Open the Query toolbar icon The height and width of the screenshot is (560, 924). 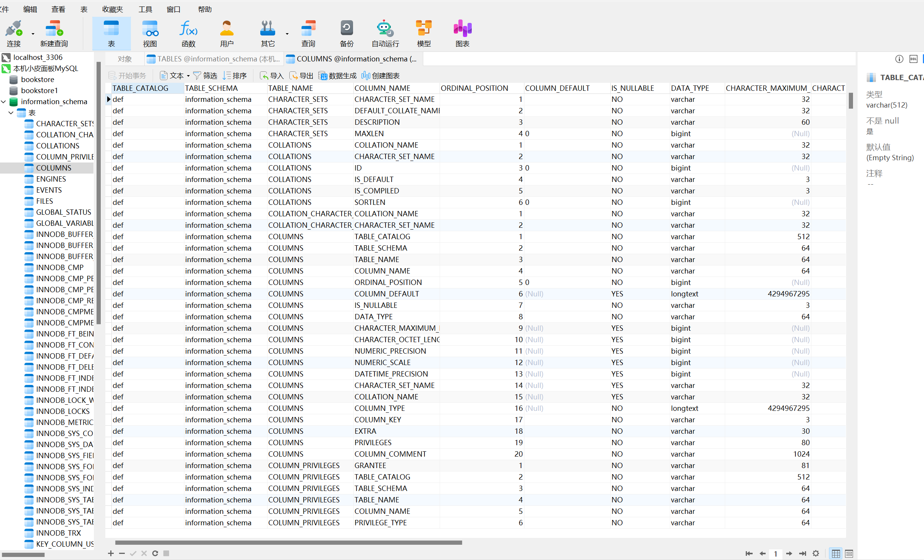point(308,29)
